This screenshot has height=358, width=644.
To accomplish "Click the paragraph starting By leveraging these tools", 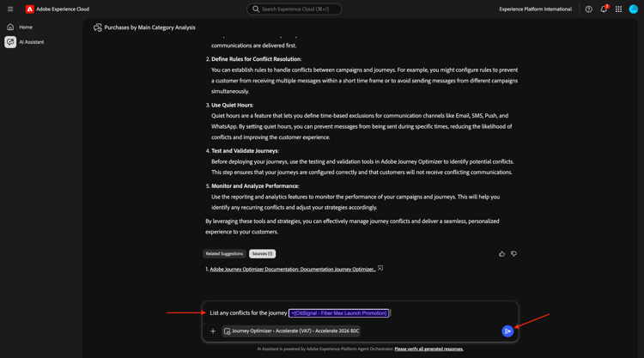I will pyautogui.click(x=352, y=226).
